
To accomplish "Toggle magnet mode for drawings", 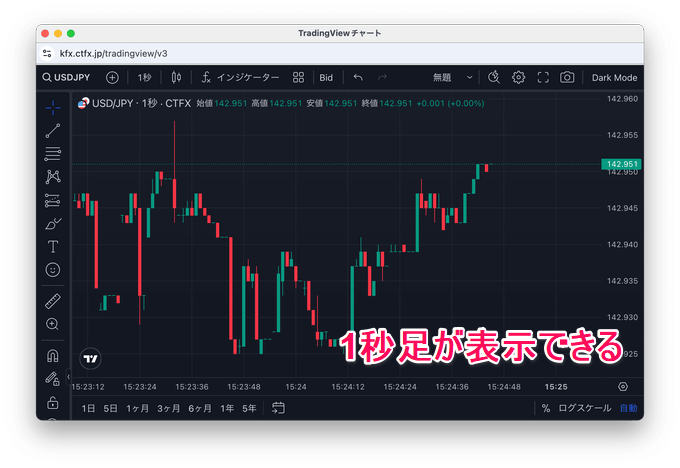I will pos(53,356).
